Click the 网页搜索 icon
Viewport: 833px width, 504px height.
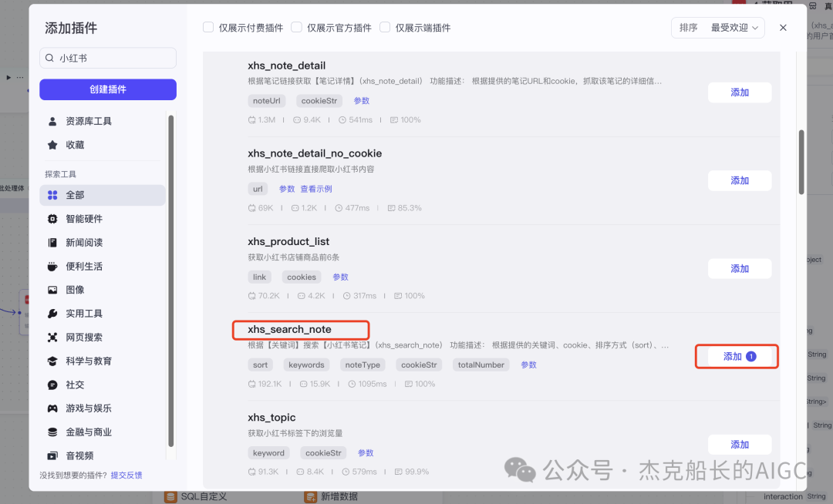coord(52,338)
